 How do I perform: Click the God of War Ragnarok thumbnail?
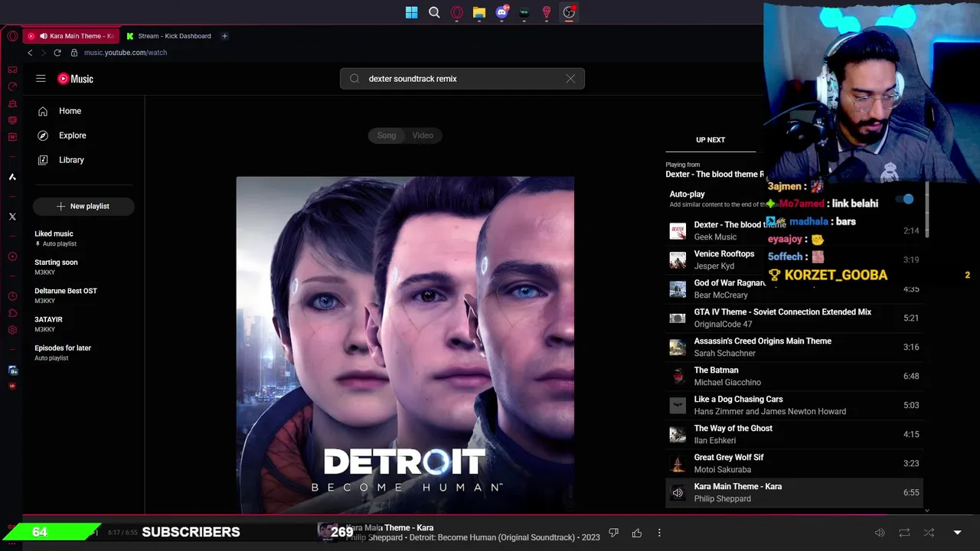pos(678,289)
